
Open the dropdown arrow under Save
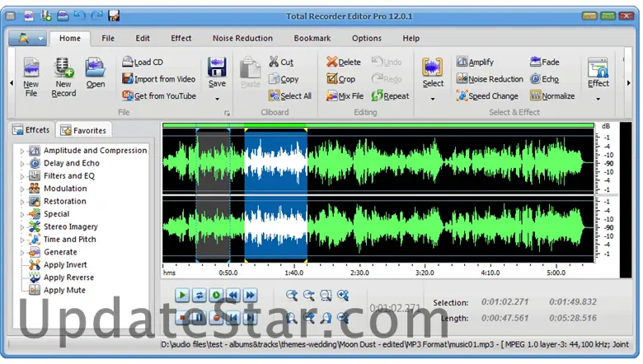click(217, 99)
